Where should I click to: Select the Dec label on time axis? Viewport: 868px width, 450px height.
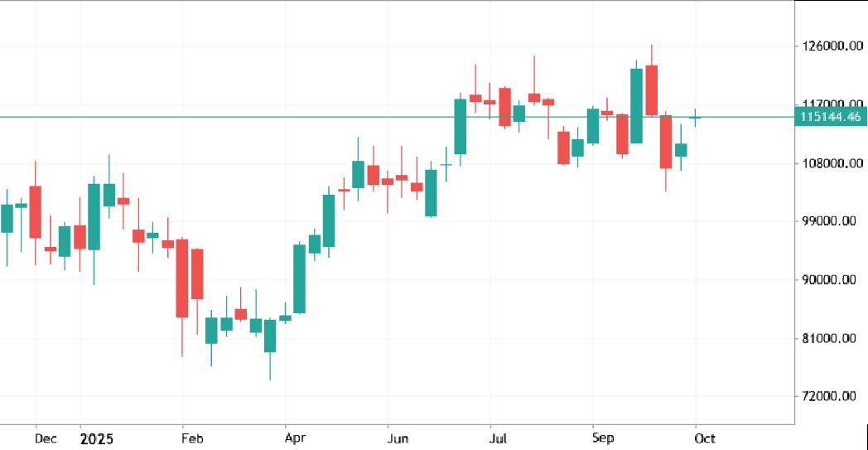coord(46,438)
